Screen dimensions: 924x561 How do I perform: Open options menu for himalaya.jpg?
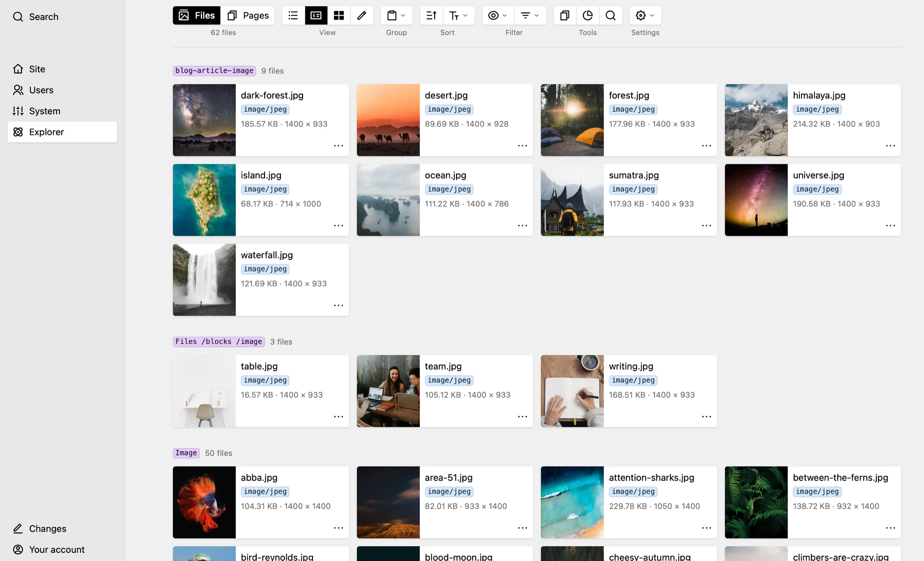890,146
